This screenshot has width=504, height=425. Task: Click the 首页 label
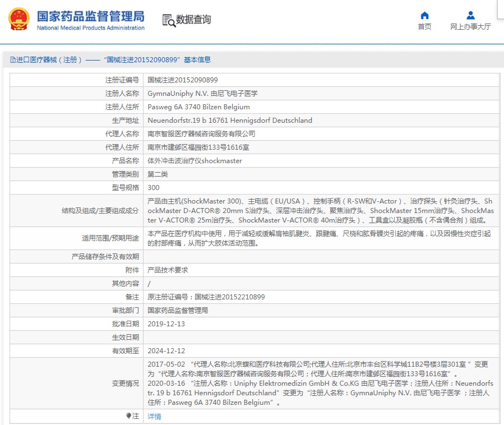[x=424, y=27]
